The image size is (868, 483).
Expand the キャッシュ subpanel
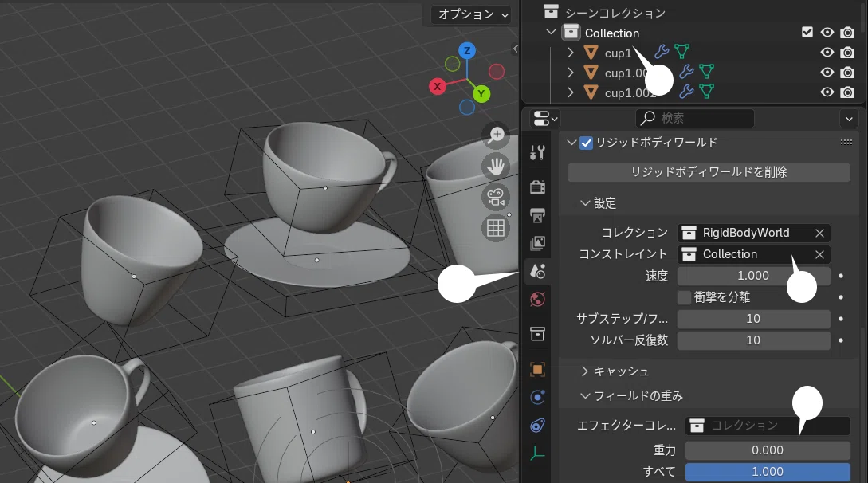pos(584,371)
